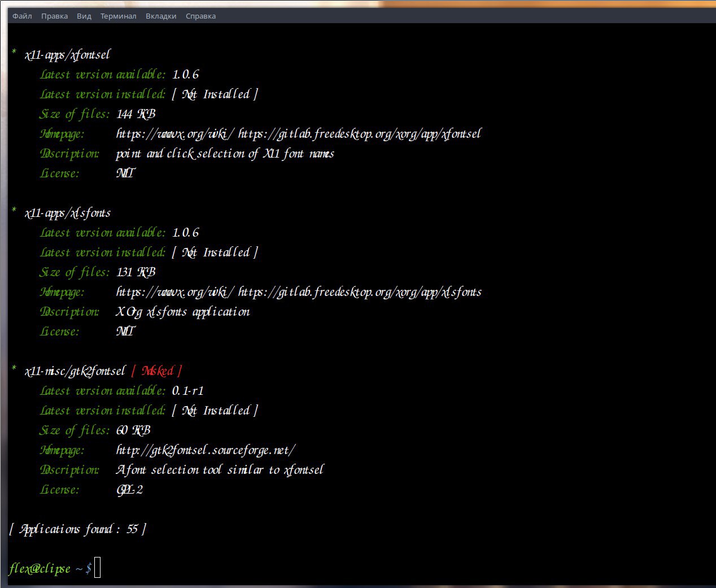Click version 1.0.6 under xfontsel

(x=185, y=75)
